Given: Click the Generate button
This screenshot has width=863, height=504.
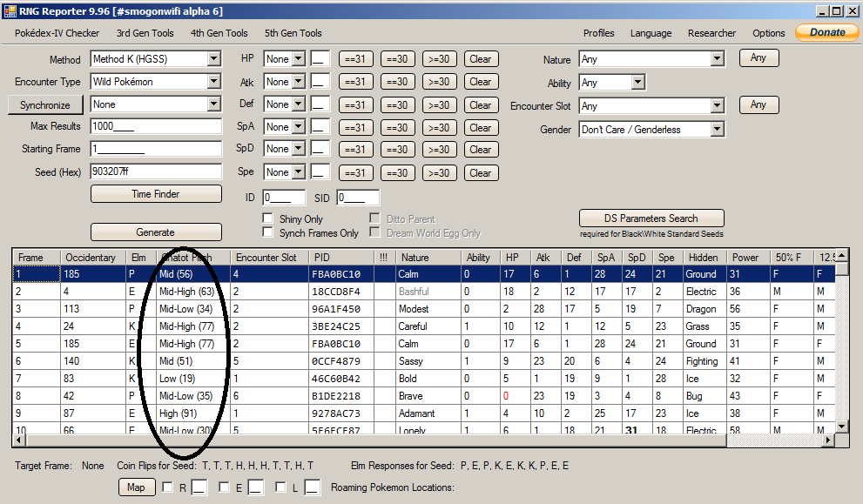Looking at the screenshot, I should pyautogui.click(x=155, y=232).
